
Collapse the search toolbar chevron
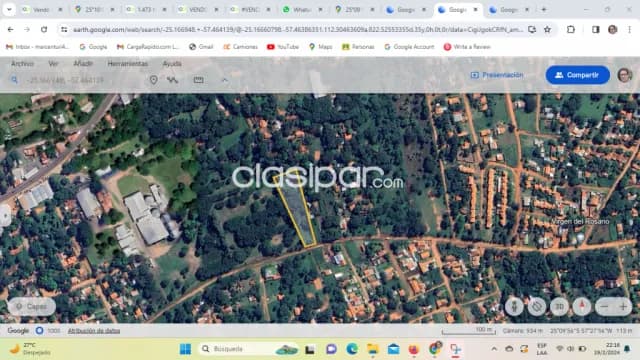(x=225, y=80)
